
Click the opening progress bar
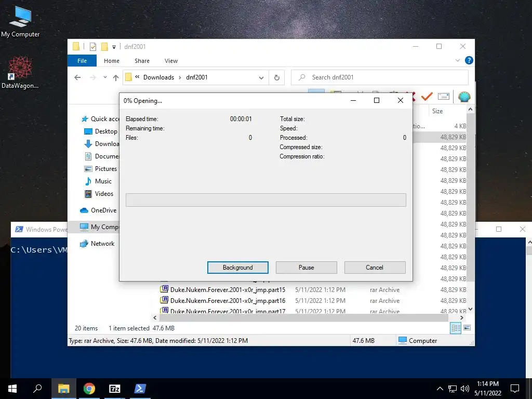tap(265, 200)
